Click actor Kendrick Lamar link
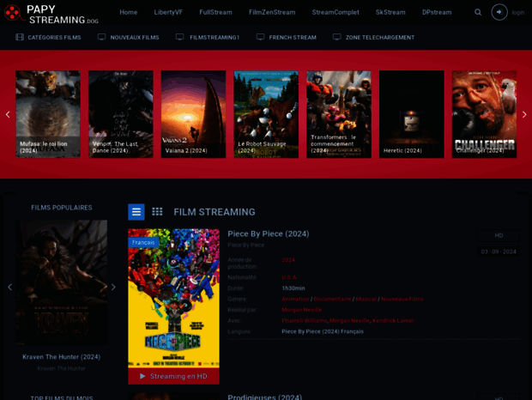The height and width of the screenshot is (400, 532). [393, 321]
